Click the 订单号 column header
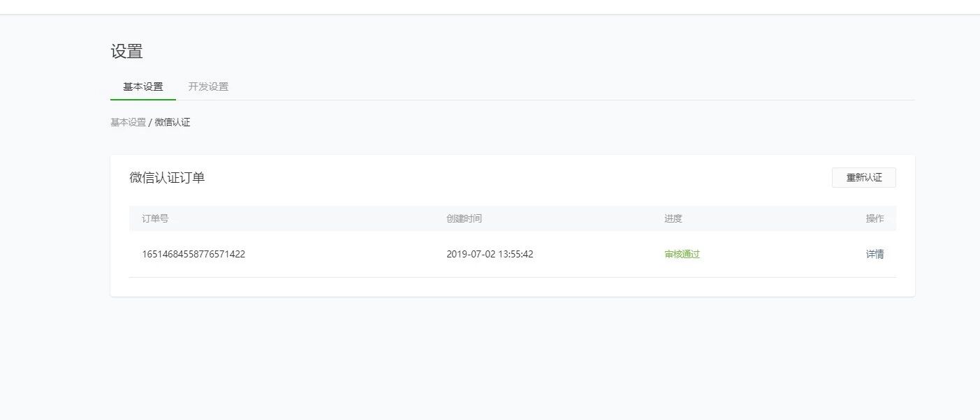This screenshot has height=420, width=980. click(155, 218)
